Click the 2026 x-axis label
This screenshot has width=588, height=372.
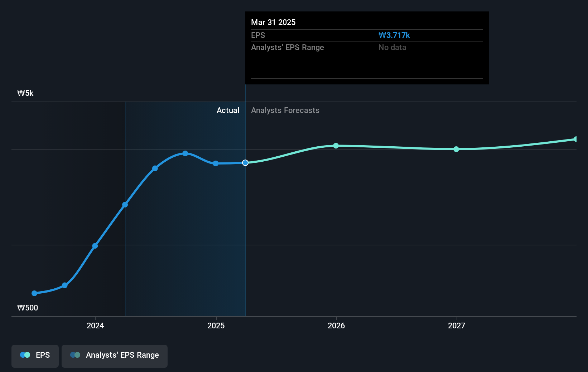click(336, 325)
